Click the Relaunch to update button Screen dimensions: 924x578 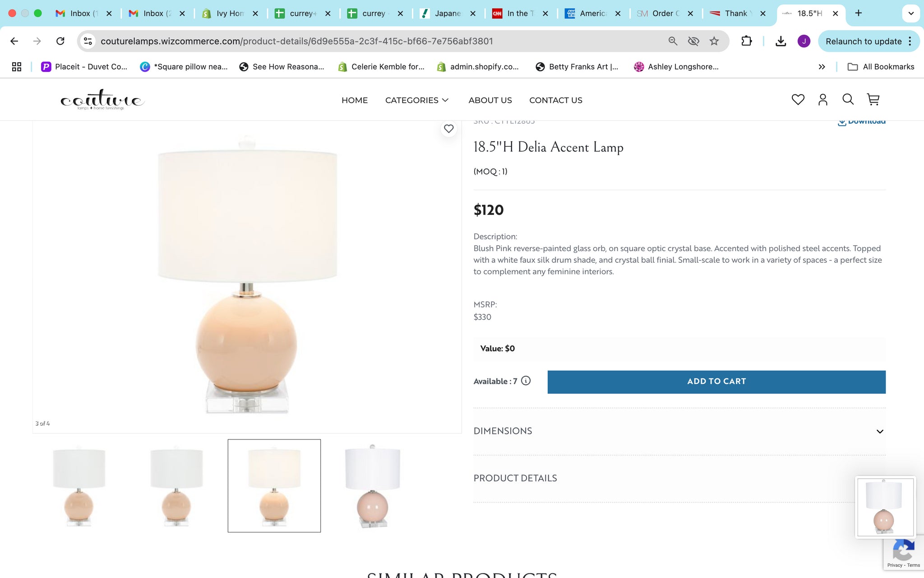point(865,41)
